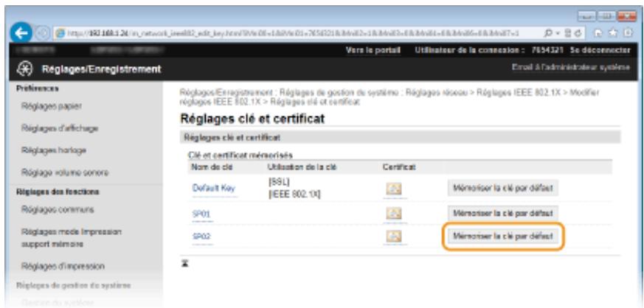View certificate icon for Default Key
Viewport: 644px width, 308px height.
click(394, 189)
